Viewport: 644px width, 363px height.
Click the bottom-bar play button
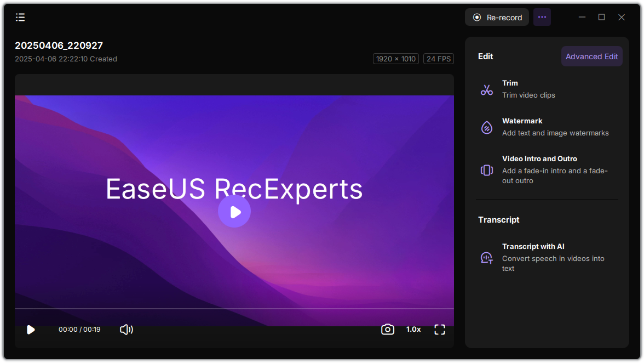(x=31, y=330)
